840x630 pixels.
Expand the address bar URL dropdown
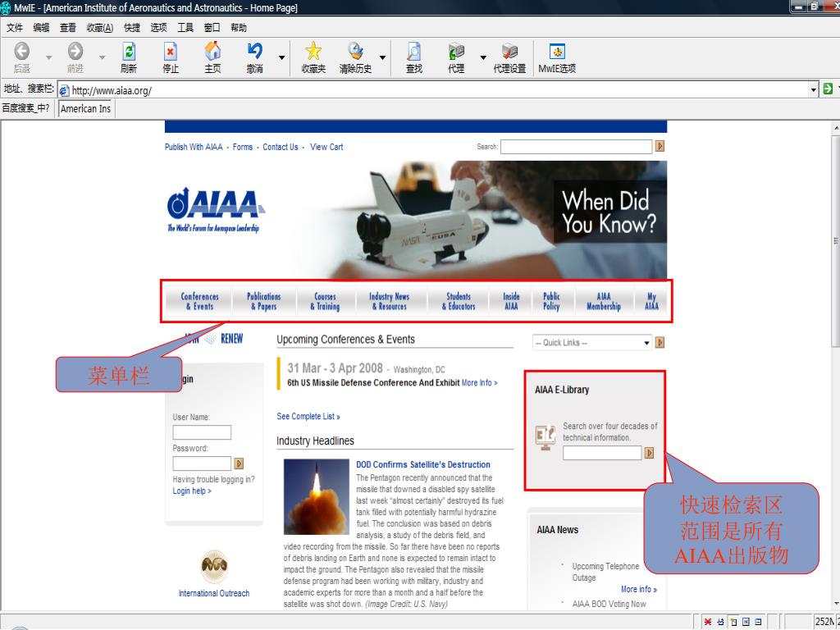[x=814, y=90]
